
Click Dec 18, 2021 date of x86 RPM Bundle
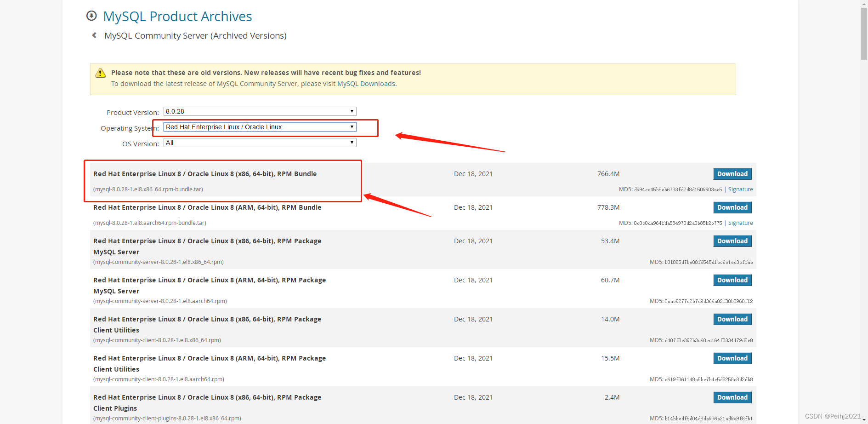(473, 174)
